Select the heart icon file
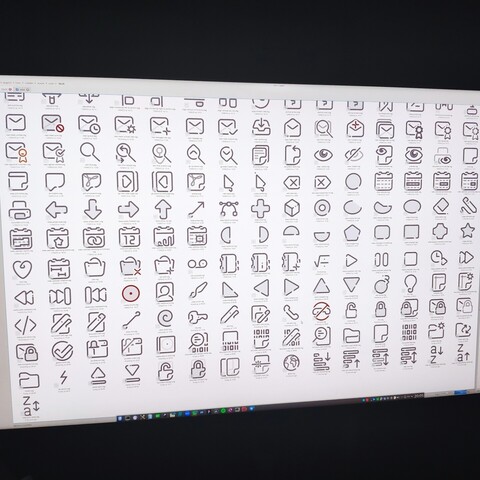 point(22,269)
